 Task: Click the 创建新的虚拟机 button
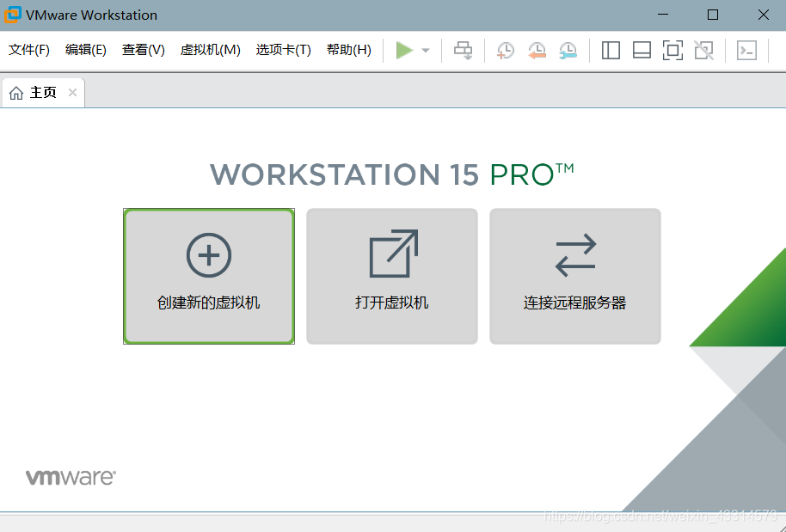click(x=209, y=276)
